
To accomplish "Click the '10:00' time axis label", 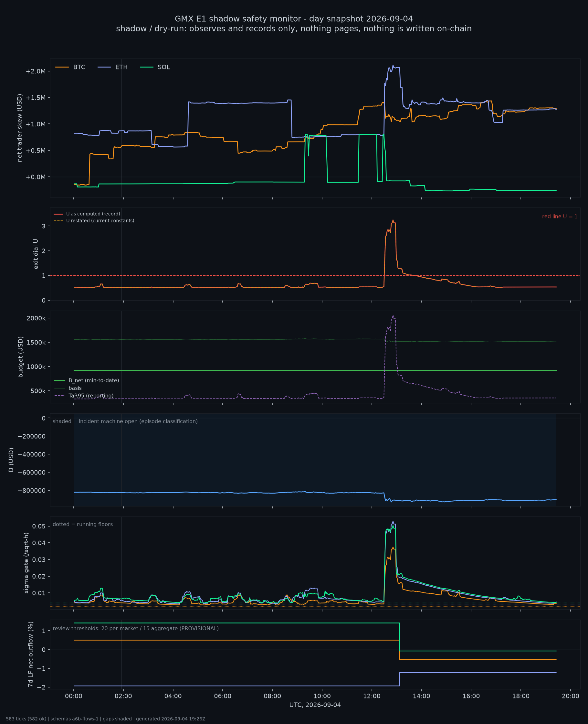I will [322, 696].
